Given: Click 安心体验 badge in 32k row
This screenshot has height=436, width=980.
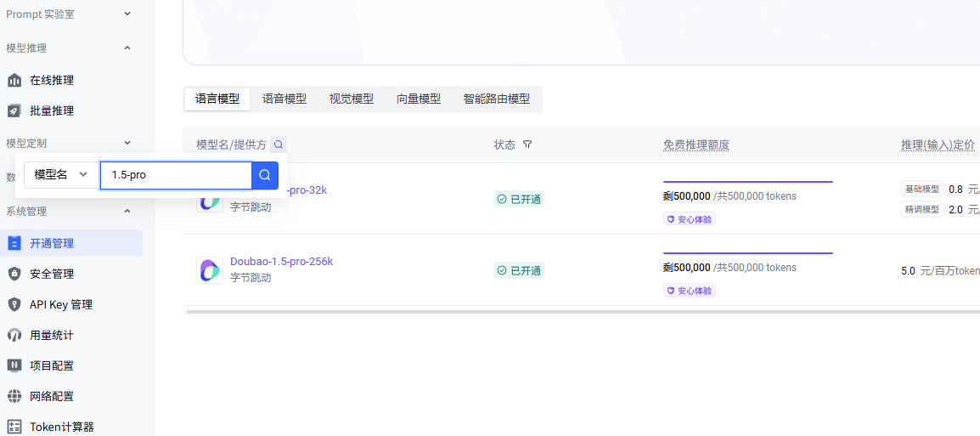Looking at the screenshot, I should 690,219.
